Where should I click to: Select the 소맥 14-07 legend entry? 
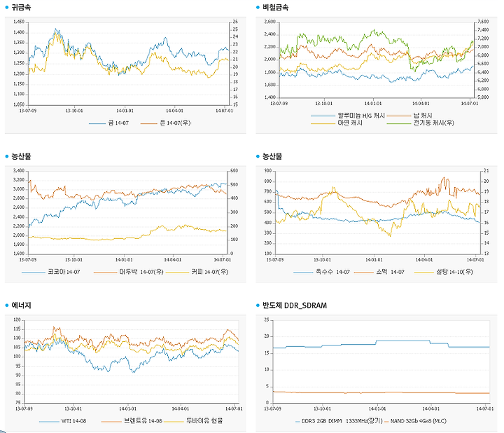[379, 272]
